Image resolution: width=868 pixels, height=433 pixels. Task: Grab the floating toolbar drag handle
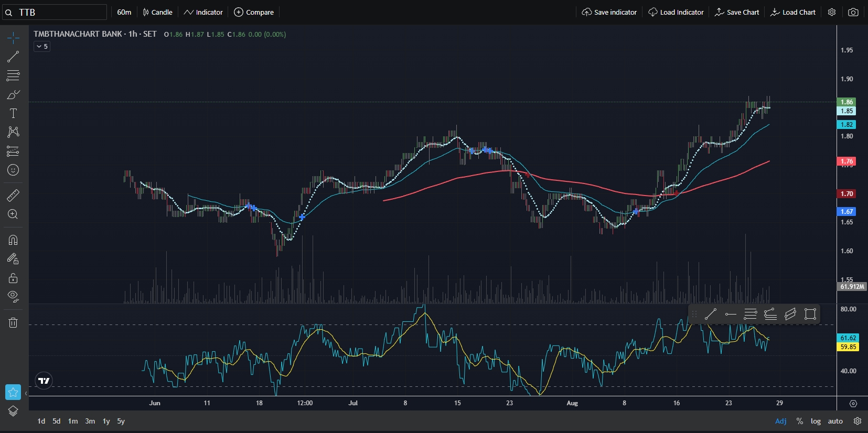pyautogui.click(x=694, y=314)
